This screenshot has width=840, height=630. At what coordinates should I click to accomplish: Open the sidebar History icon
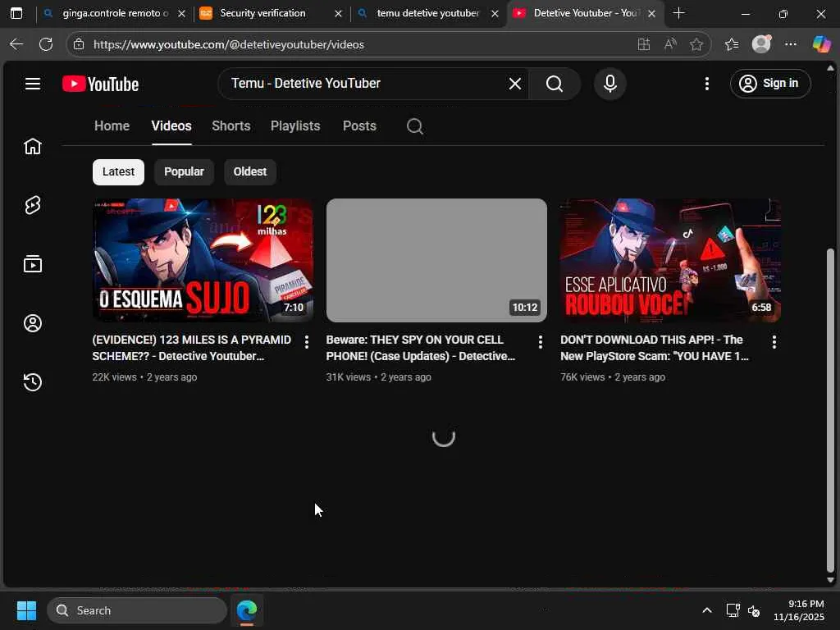click(33, 382)
